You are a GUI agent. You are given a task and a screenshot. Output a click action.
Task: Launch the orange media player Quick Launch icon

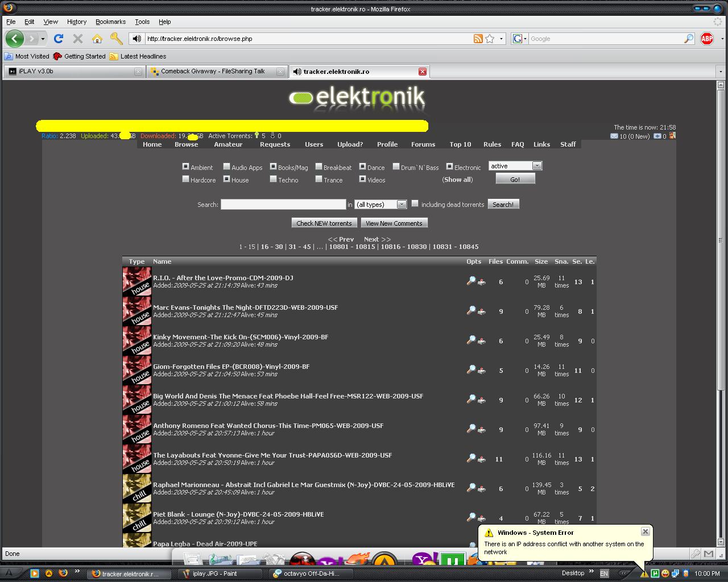(x=34, y=573)
